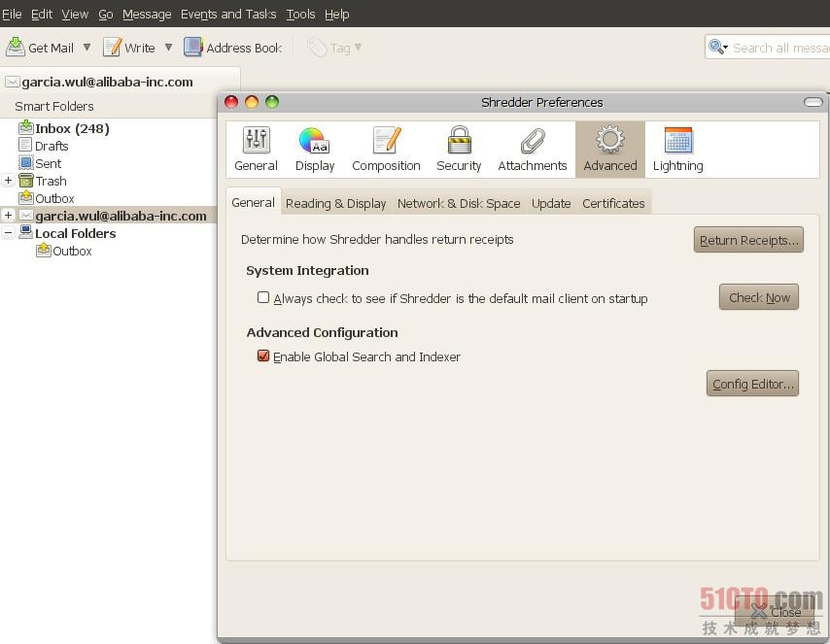Open the Help menu
830x644 pixels.
pos(336,15)
